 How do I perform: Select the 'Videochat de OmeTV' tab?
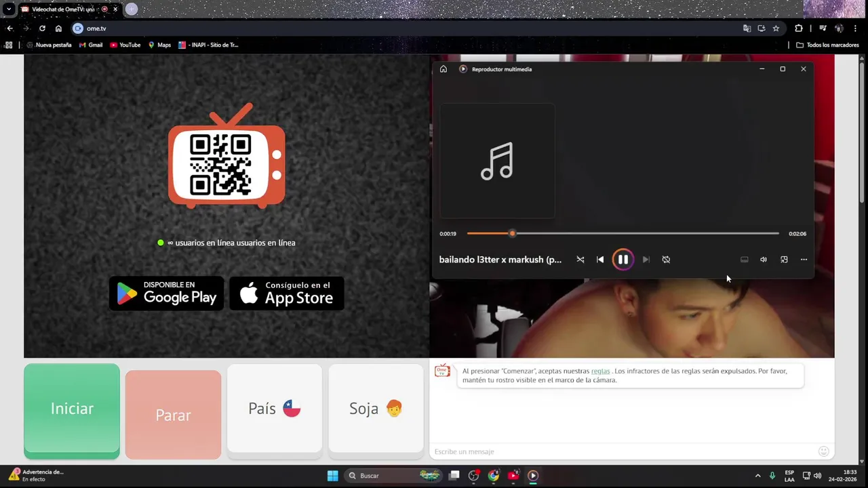[x=63, y=9]
